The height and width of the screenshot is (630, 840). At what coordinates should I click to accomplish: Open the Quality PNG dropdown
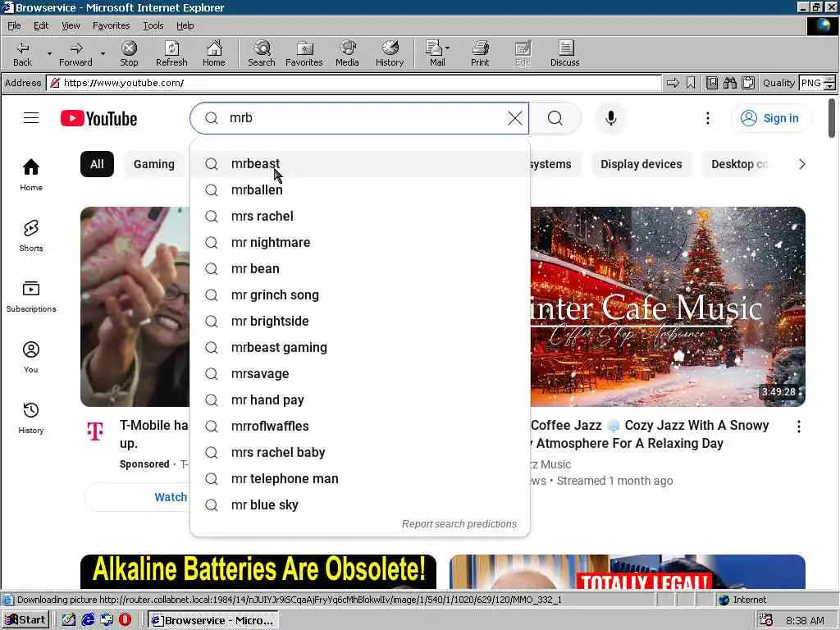(829, 83)
